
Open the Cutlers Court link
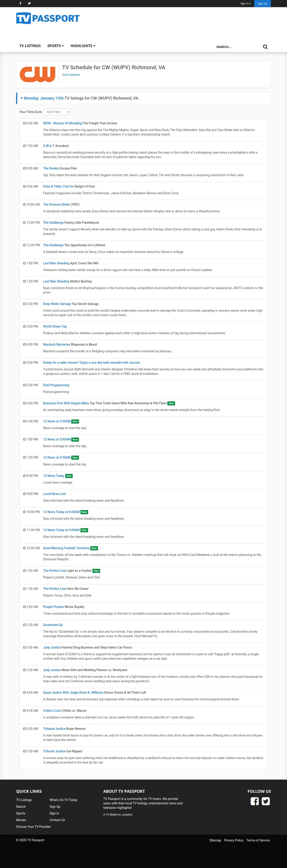point(52,711)
